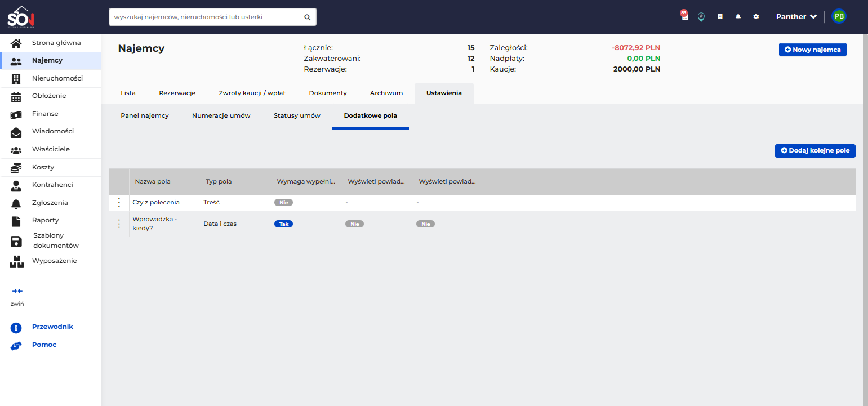This screenshot has width=868, height=406.
Task: Click the PB user avatar
Action: pyautogui.click(x=839, y=16)
